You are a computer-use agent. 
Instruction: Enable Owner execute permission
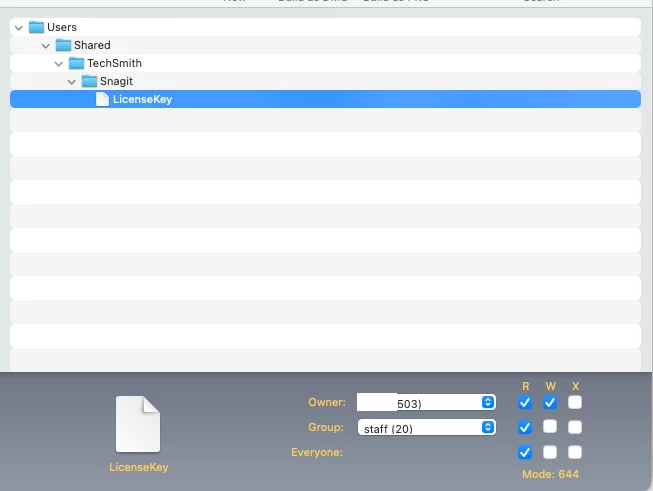(x=575, y=402)
